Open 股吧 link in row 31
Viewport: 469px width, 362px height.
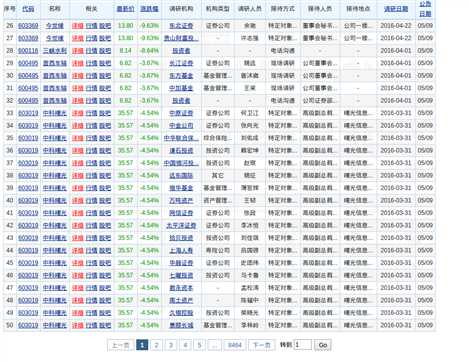coord(105,88)
